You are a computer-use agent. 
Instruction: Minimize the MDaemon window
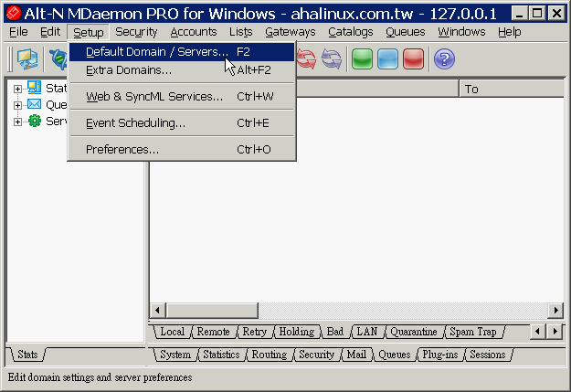pyautogui.click(x=520, y=14)
